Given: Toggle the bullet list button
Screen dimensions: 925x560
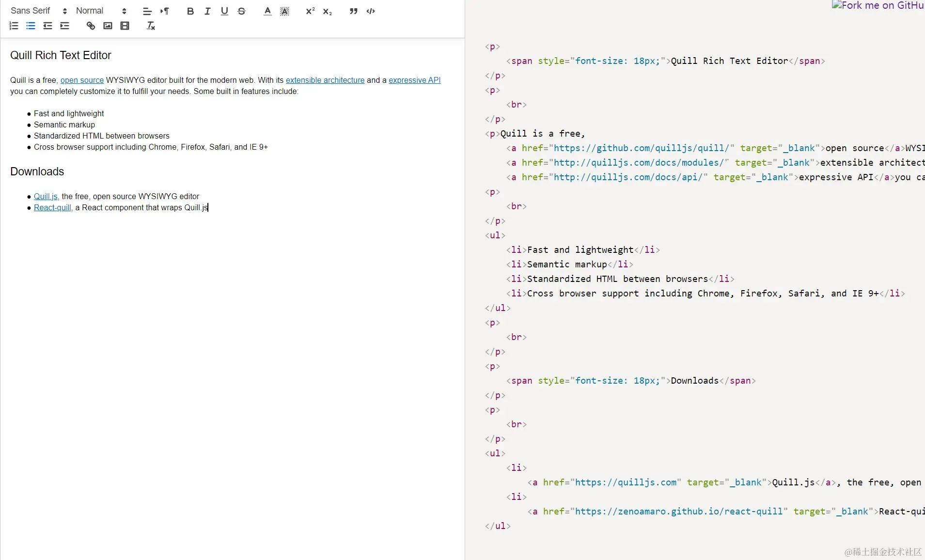Looking at the screenshot, I should [x=31, y=26].
